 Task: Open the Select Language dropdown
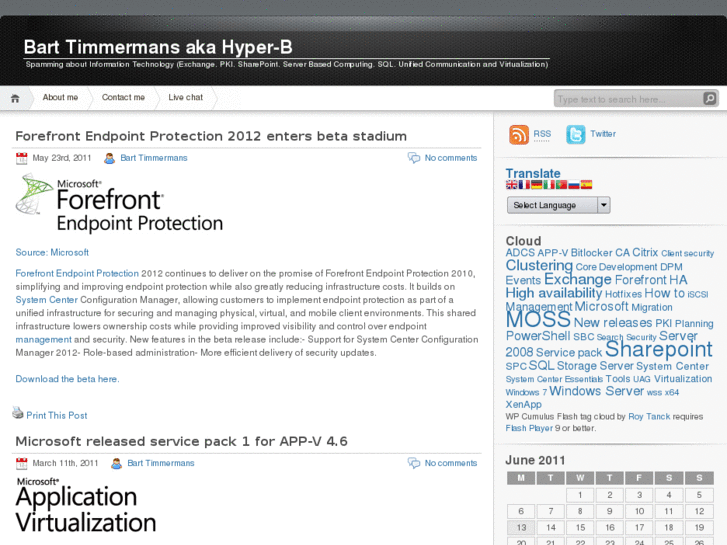click(558, 205)
